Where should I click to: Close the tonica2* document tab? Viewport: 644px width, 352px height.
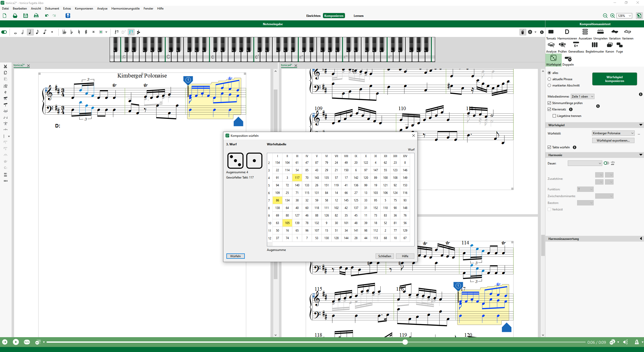28,66
